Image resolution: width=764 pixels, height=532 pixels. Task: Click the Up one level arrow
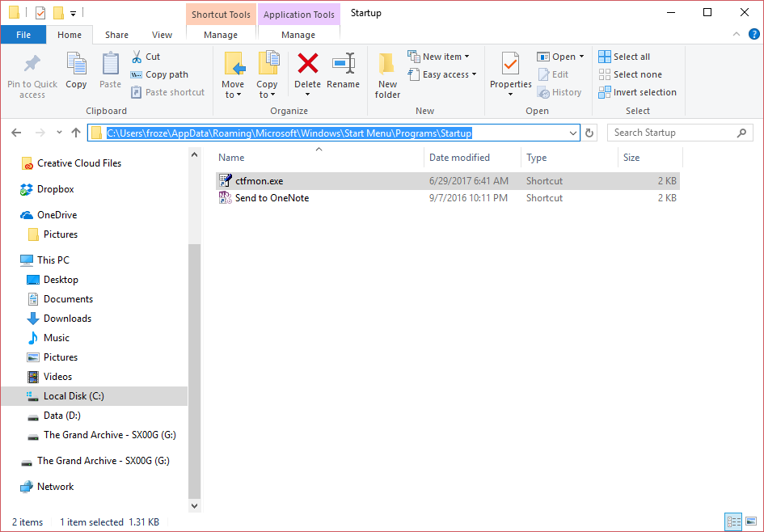[76, 133]
